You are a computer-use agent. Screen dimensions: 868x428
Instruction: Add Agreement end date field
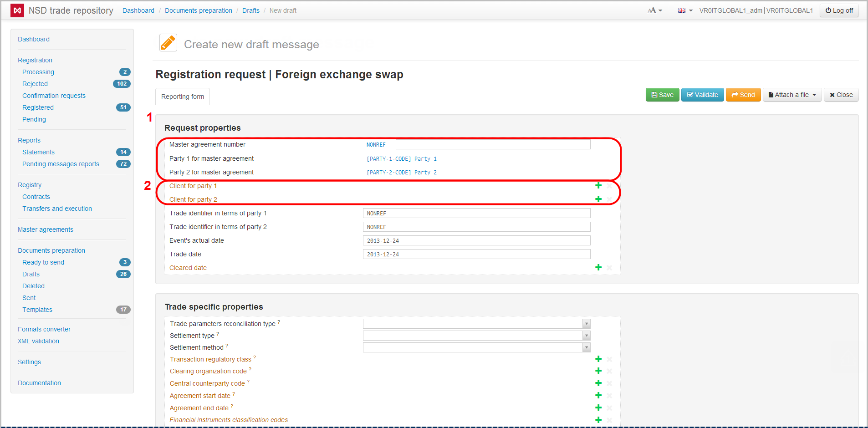[x=598, y=408]
